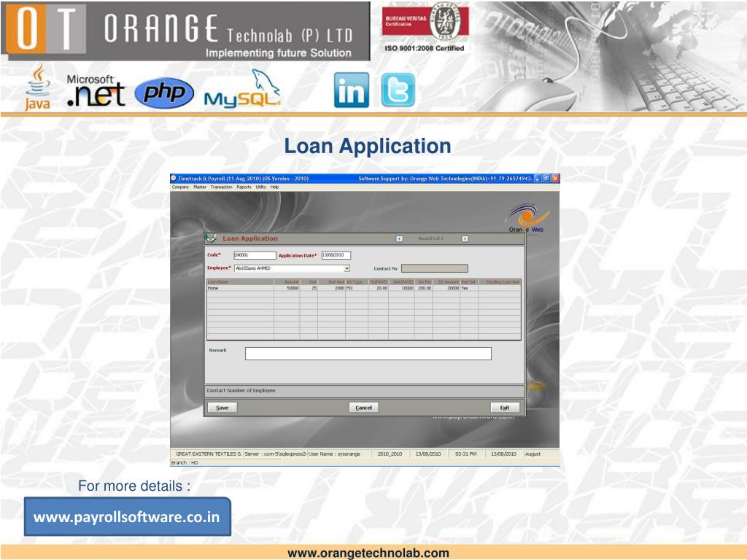Open the Utility menu
Screen dimensions: 747x560
point(261,187)
